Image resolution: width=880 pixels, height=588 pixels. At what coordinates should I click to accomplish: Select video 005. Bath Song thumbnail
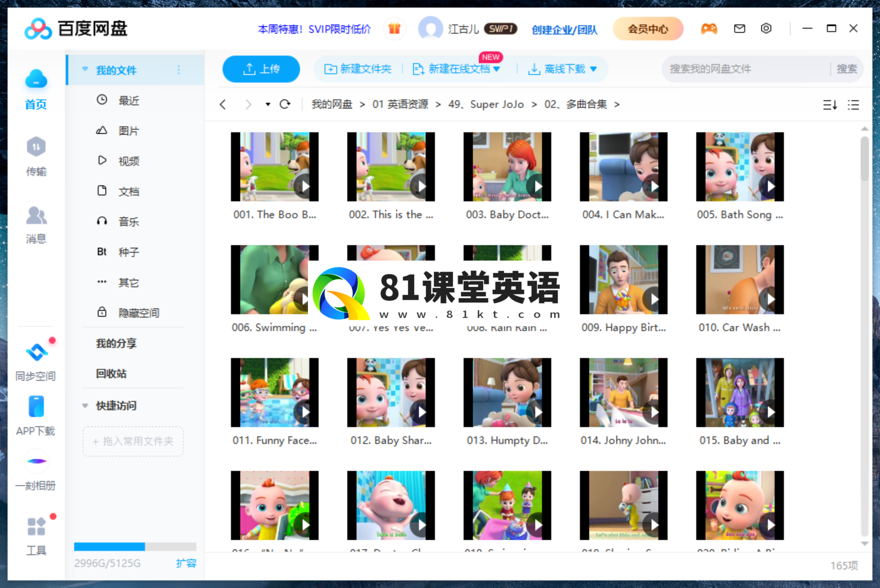[740, 167]
